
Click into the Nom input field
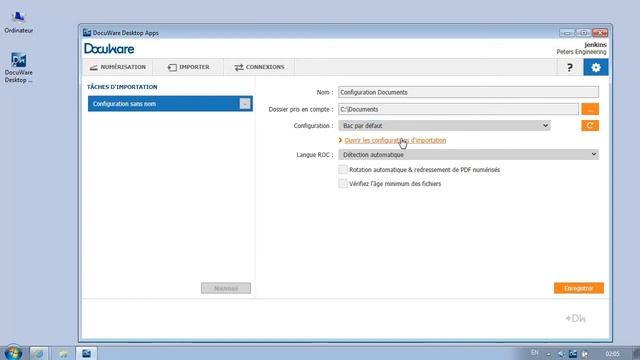[469, 92]
